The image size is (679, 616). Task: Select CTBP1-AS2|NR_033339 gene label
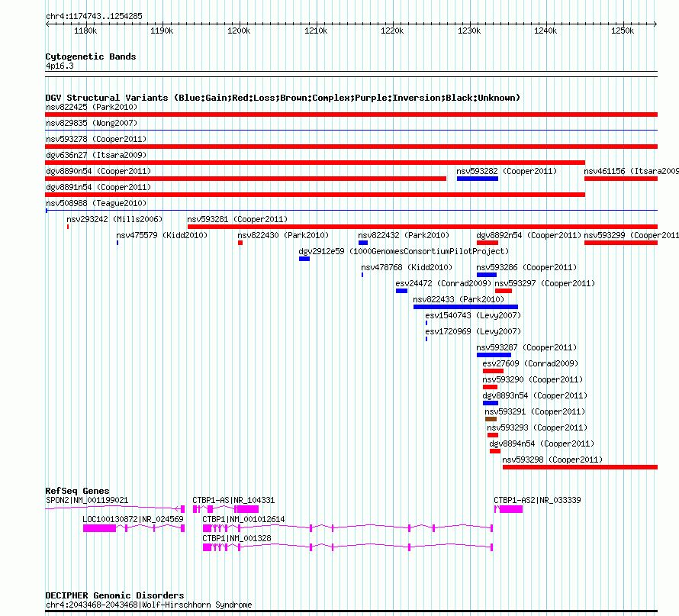537,500
